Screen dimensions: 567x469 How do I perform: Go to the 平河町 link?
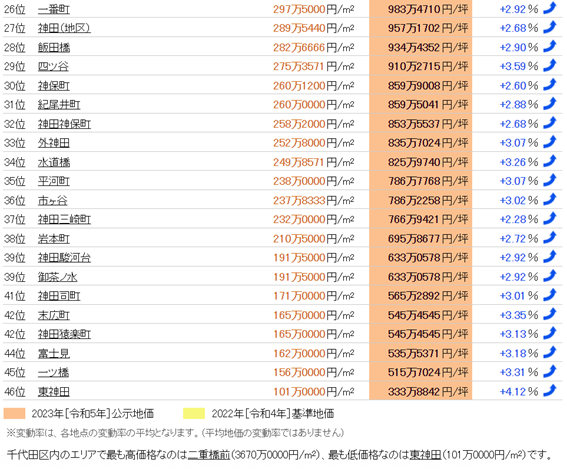coord(54,181)
